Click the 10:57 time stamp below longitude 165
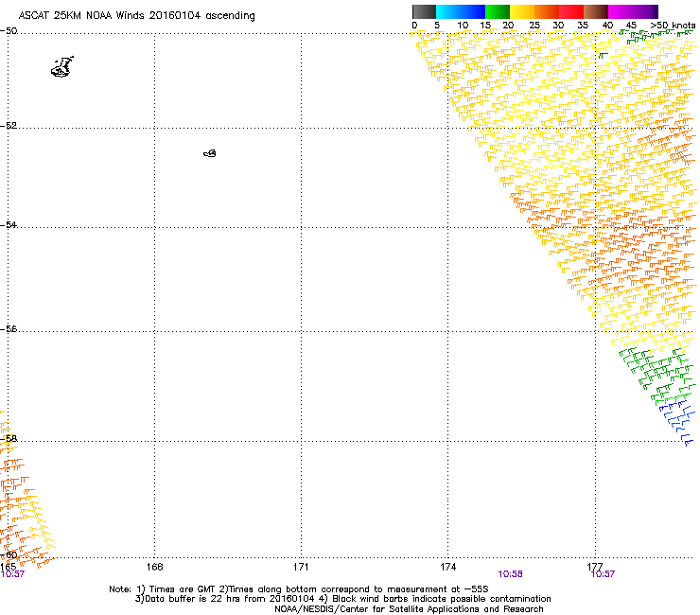 pos(12,574)
